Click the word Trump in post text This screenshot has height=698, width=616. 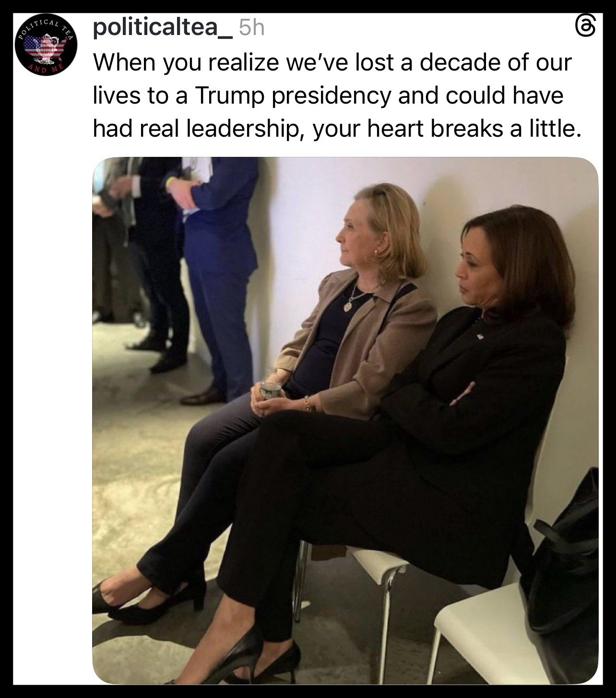click(x=229, y=95)
